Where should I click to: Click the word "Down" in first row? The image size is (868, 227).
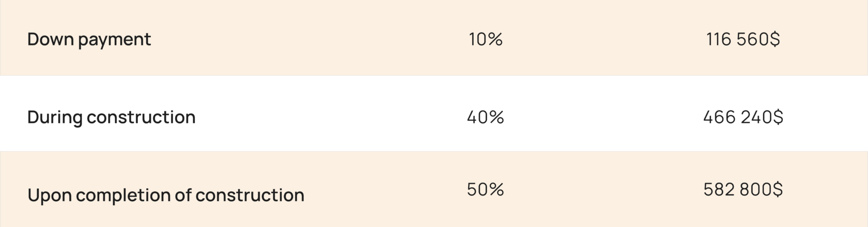[x=50, y=39]
